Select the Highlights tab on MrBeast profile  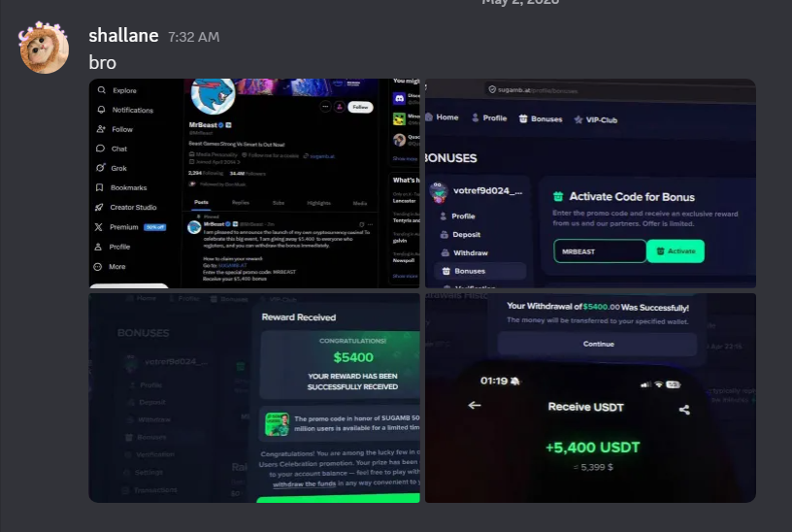(x=318, y=203)
